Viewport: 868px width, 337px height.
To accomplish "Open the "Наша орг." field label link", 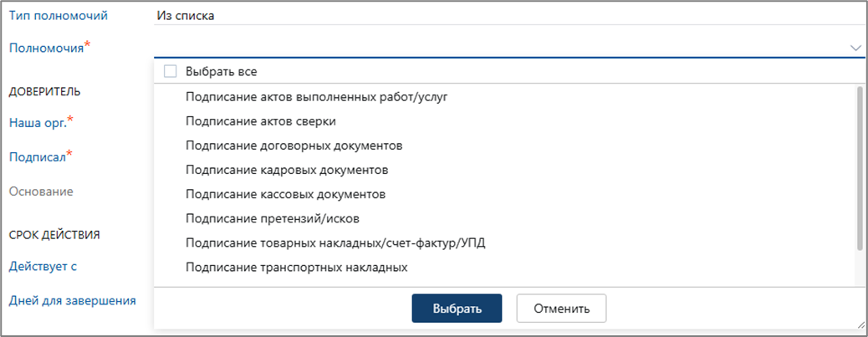I will point(38,122).
